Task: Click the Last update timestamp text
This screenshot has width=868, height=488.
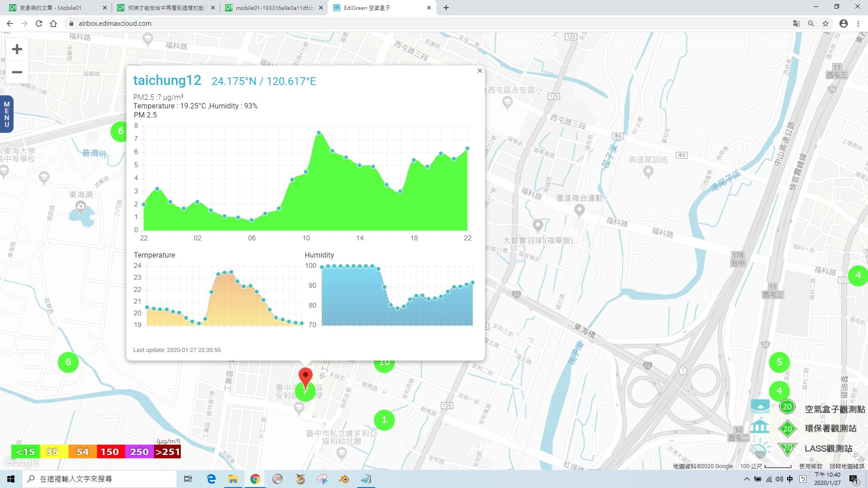Action: 177,350
